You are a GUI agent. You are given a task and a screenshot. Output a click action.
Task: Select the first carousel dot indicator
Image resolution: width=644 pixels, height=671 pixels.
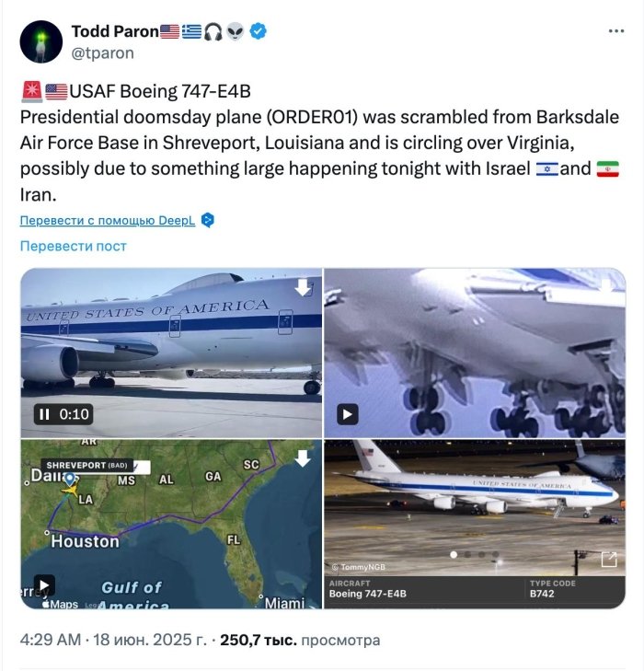click(x=454, y=555)
